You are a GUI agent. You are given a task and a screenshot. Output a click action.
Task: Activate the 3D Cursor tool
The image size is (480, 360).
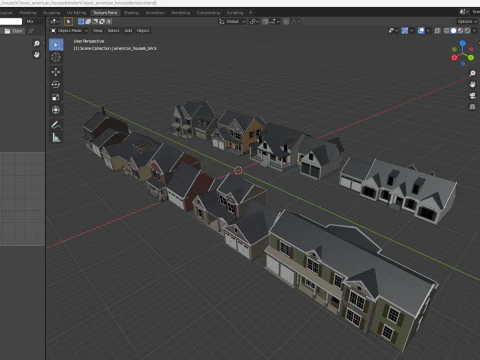pos(56,57)
